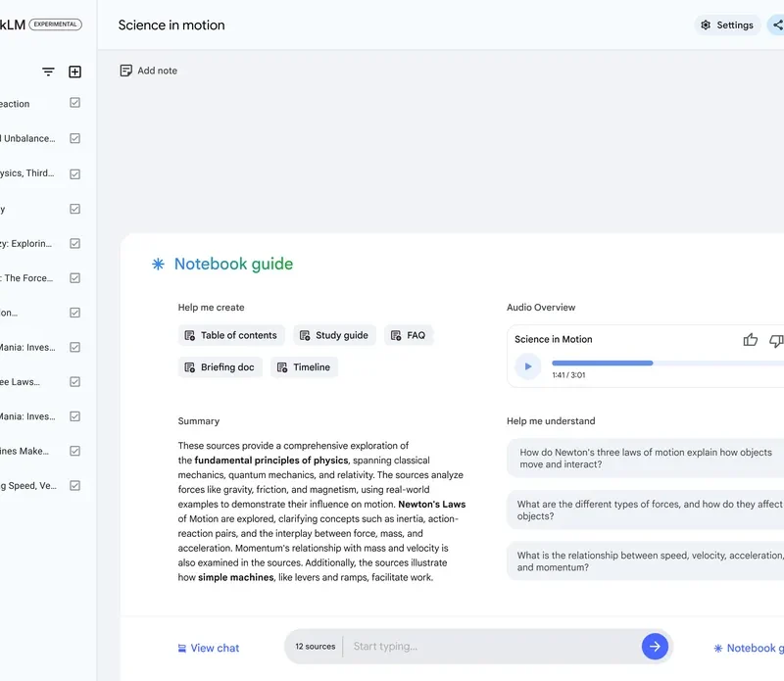Generate a Timeline

tap(303, 367)
